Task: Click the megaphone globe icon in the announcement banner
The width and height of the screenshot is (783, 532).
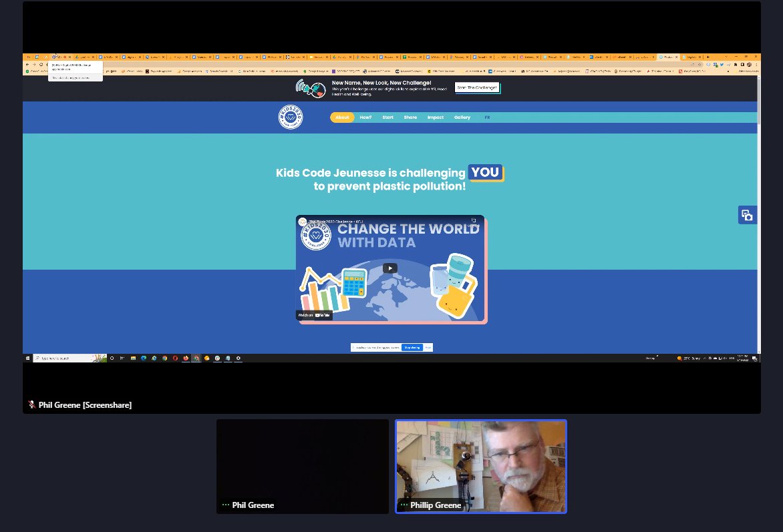Action: tap(311, 88)
